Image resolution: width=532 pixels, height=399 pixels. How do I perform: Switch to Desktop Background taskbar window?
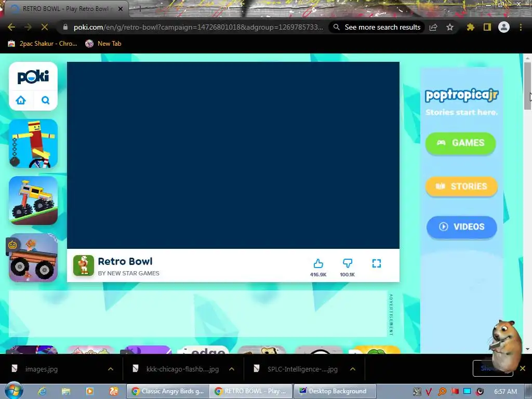[x=335, y=391]
